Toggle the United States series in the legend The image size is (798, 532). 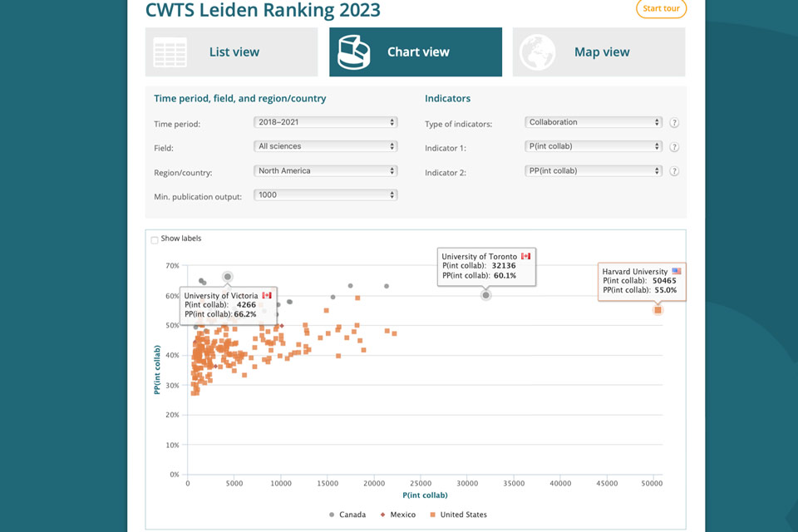[459, 515]
